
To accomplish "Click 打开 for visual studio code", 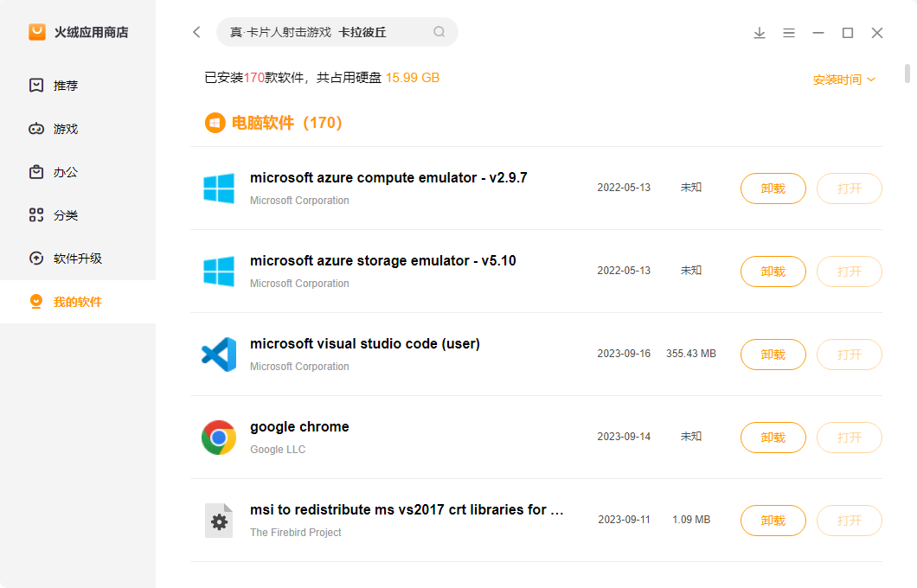I will [x=850, y=355].
